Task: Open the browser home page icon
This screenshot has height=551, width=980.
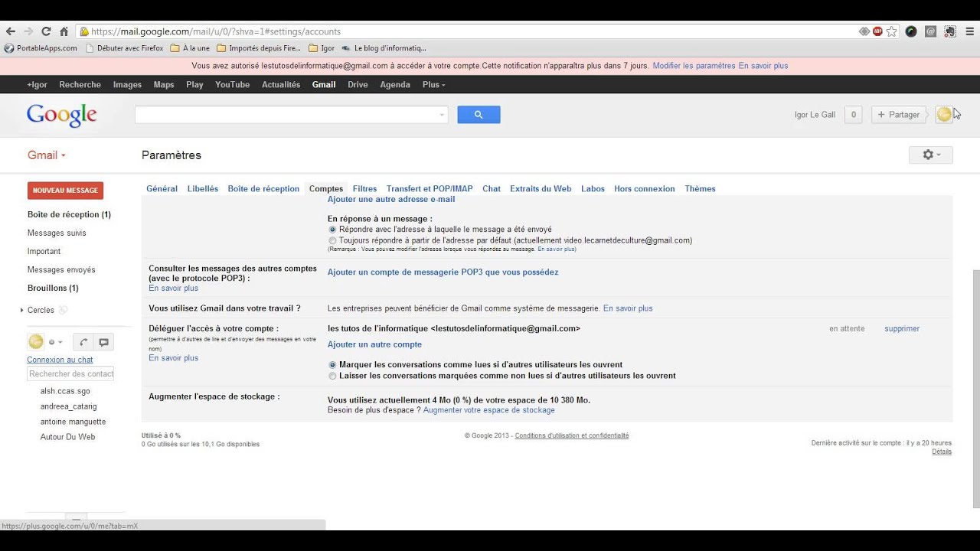Action: click(x=64, y=31)
